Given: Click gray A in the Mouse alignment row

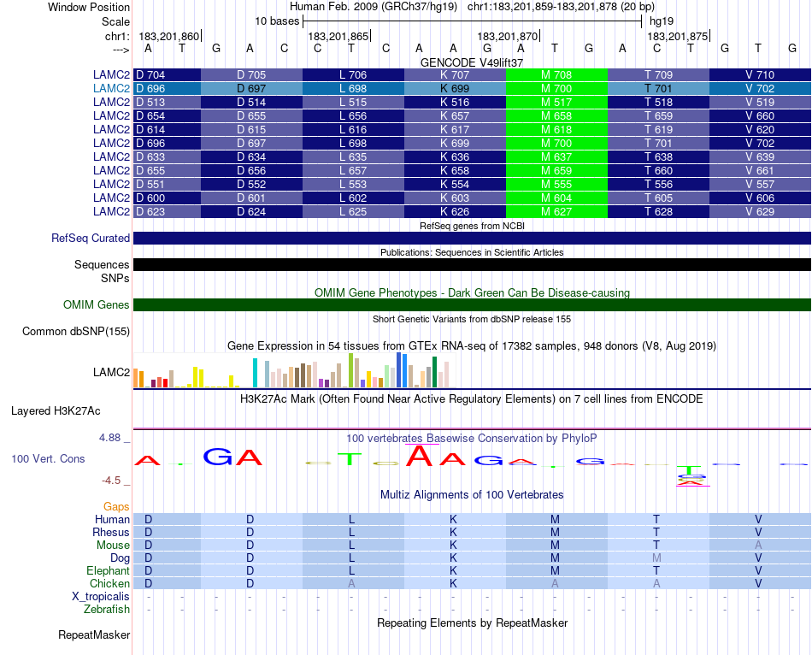Looking at the screenshot, I should point(758,546).
